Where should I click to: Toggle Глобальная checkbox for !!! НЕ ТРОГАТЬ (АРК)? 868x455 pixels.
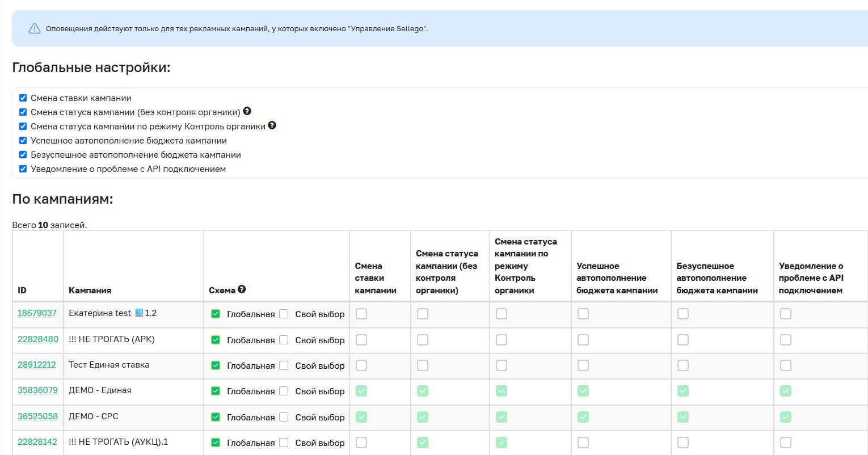coord(216,340)
